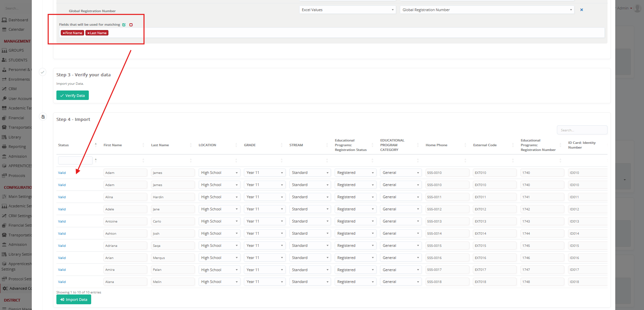Click the table Search box

tap(582, 130)
